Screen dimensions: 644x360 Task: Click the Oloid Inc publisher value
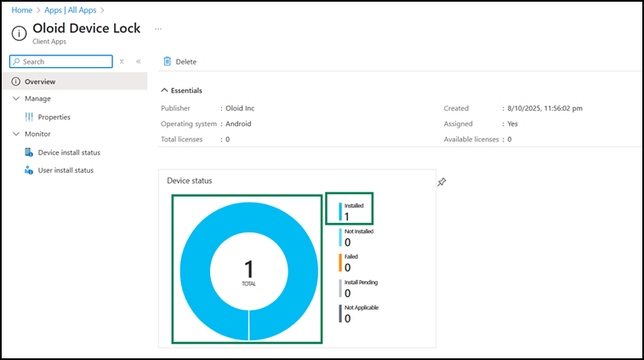tap(240, 108)
